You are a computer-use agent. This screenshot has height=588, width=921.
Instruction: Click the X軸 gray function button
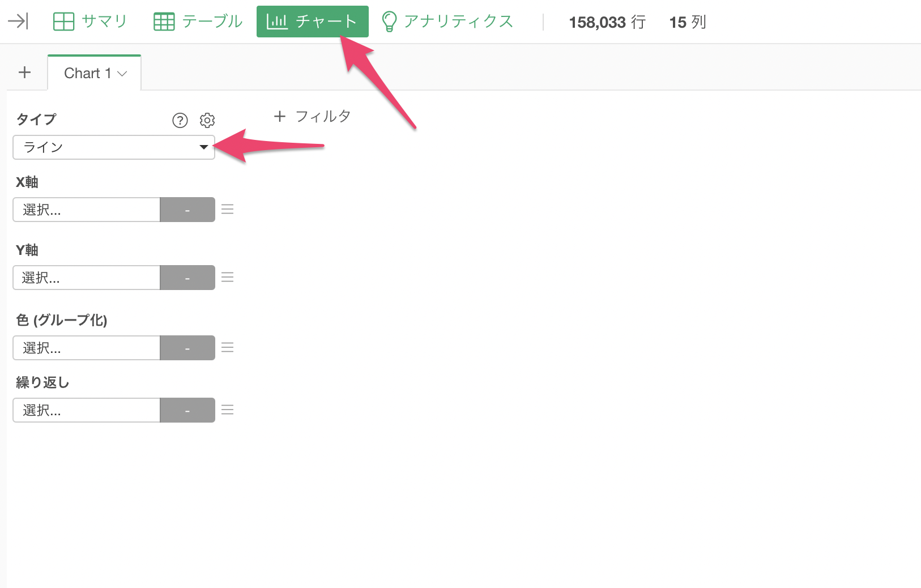pyautogui.click(x=187, y=210)
